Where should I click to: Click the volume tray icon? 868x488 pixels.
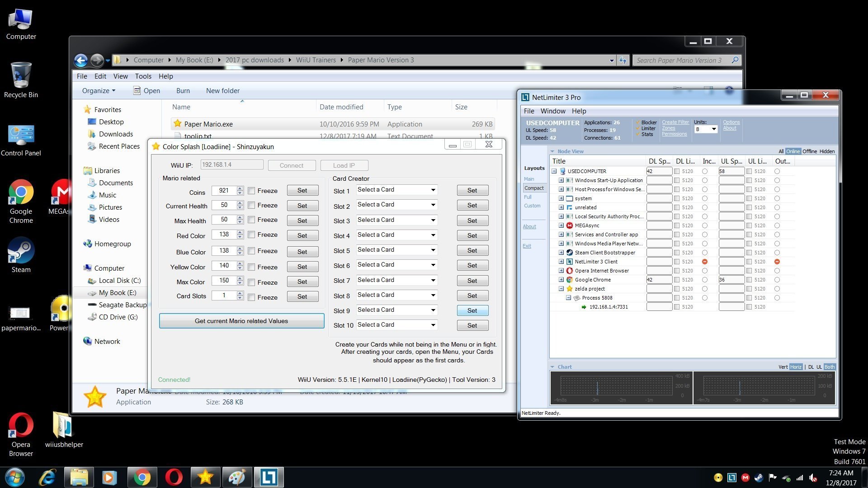(813, 478)
